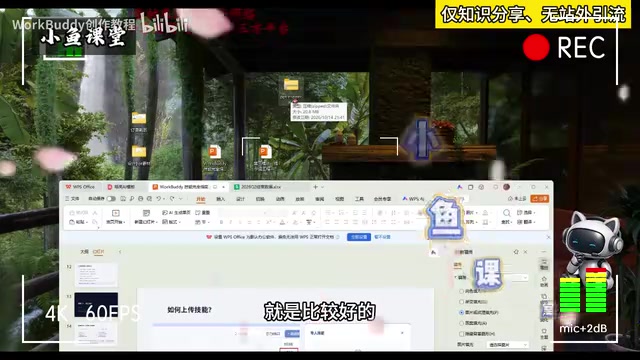Viewport: 640px width, 360px height.
Task: Open the 会员专享 member ribbon tab
Action: click(x=382, y=199)
